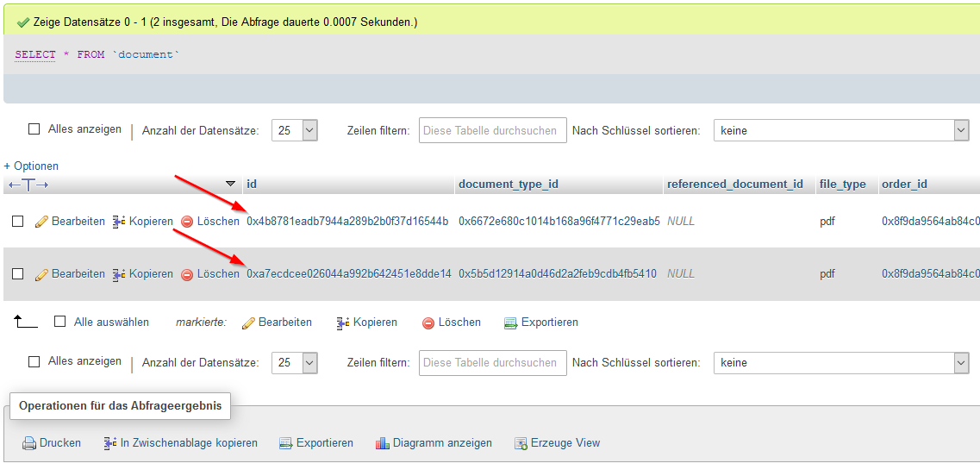The height and width of the screenshot is (476, 980).
Task: Click the small triangle dropdown in table header
Action: [x=231, y=184]
